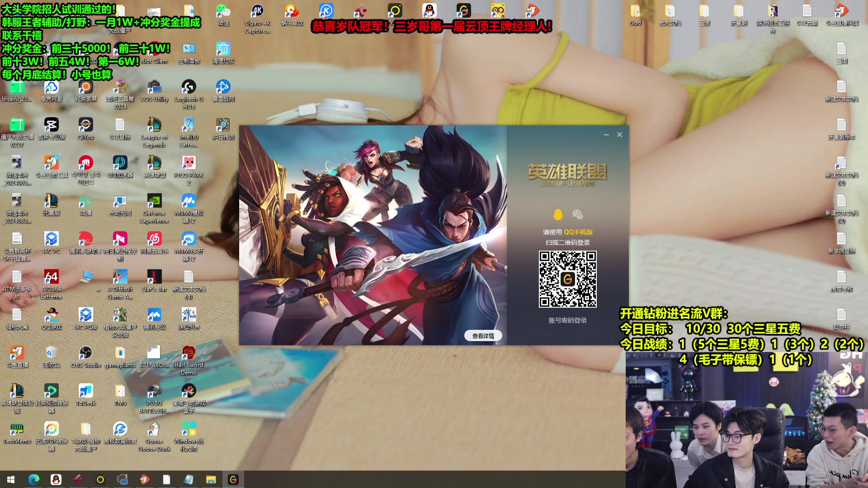Open Microsoft Edge from taskbar
Image resolution: width=868 pixels, height=488 pixels.
tap(34, 479)
